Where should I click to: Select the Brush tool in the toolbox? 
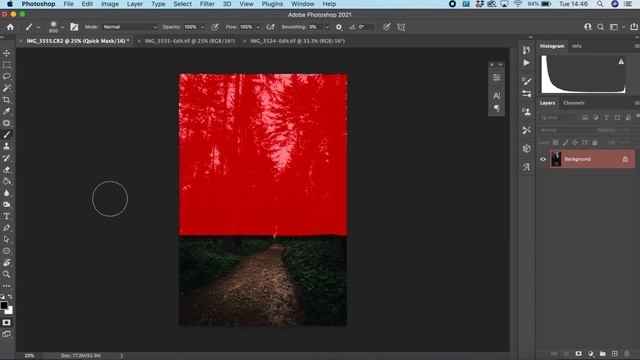(7, 135)
